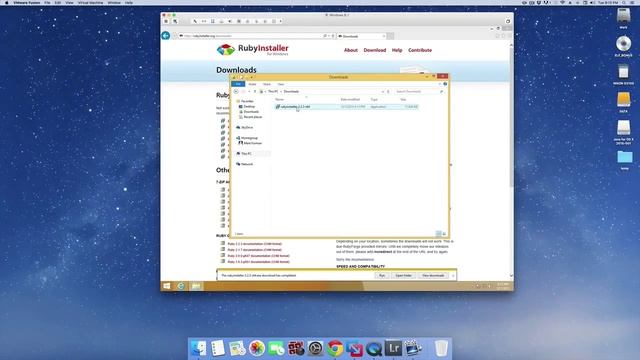640x360 pixels.
Task: Open the Share tab in Explorer ribbon
Action: pos(267,84)
